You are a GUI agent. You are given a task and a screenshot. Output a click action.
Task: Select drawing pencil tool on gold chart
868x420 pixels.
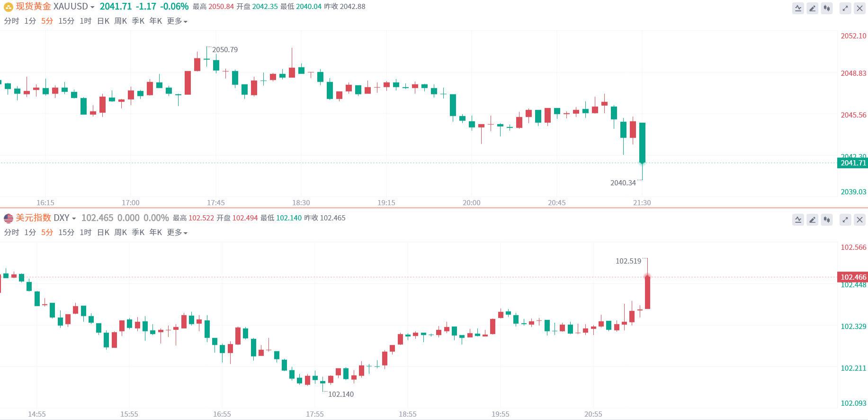point(812,8)
